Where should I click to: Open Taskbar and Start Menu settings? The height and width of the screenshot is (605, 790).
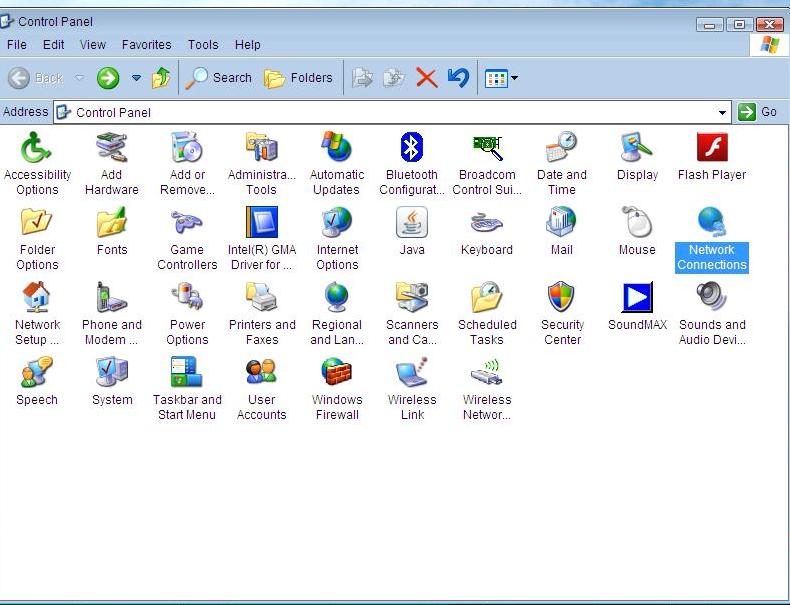[187, 388]
